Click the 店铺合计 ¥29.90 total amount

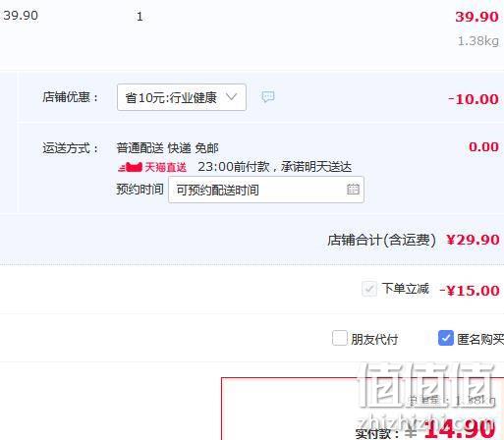point(473,240)
